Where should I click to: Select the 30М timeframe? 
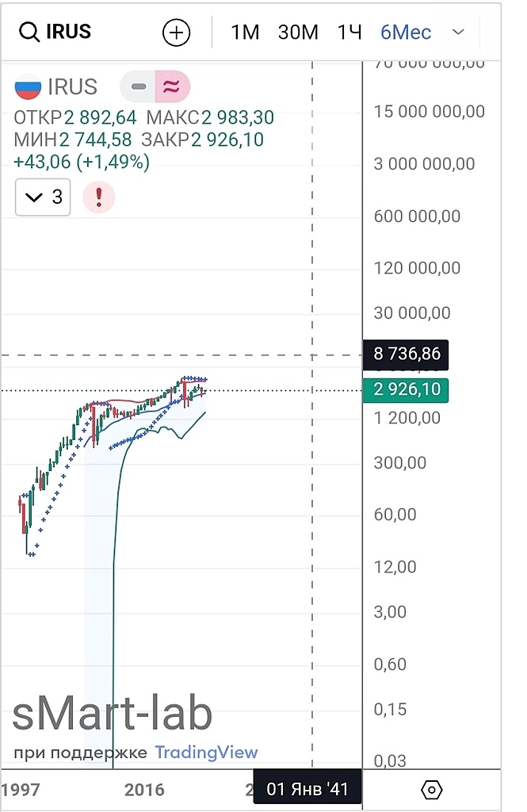click(x=298, y=33)
